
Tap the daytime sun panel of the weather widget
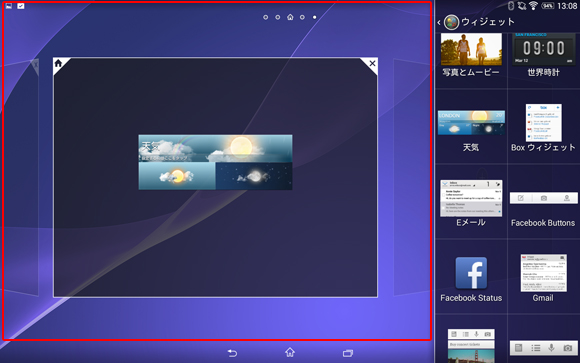coord(177,176)
